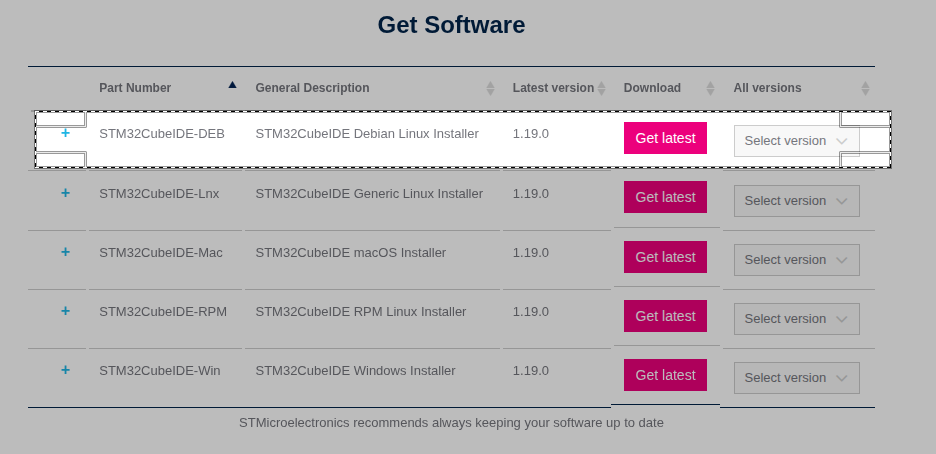Get latest Debian Linux Installer

pyautogui.click(x=665, y=138)
